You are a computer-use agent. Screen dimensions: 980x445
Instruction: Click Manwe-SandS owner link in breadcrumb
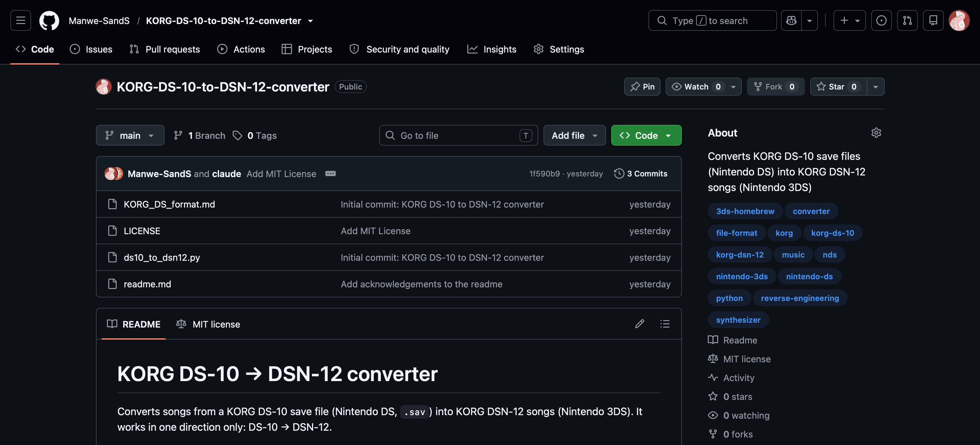click(x=99, y=20)
